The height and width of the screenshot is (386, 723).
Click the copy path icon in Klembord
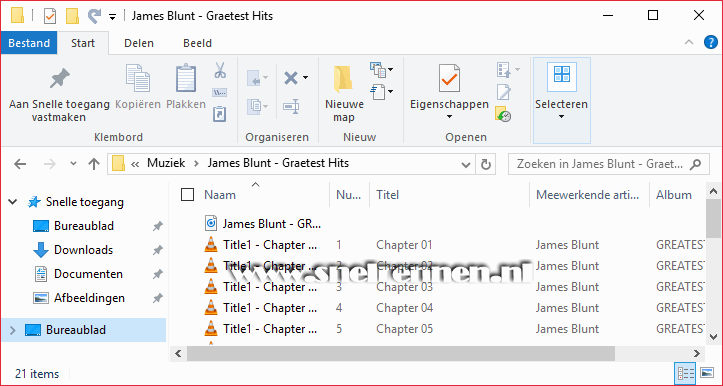coord(219,93)
